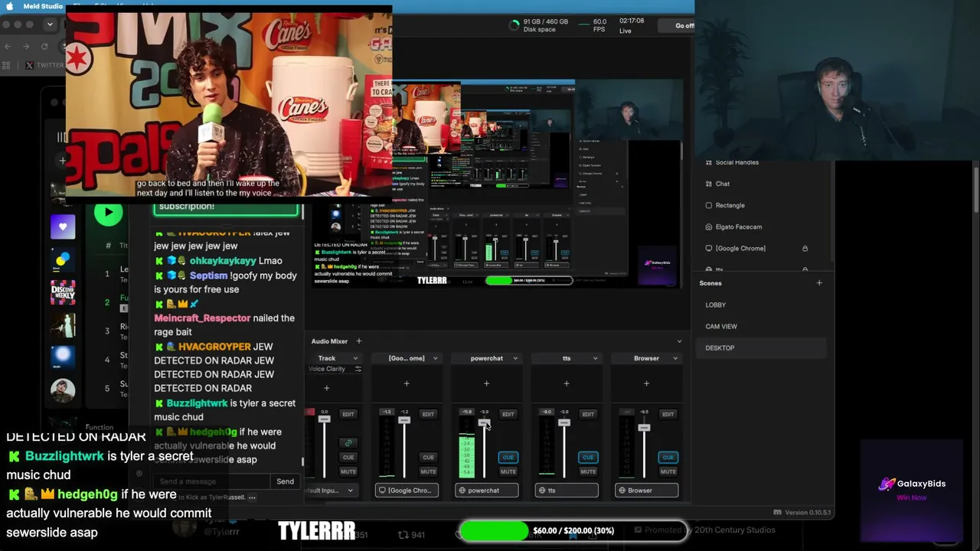Click the Google Chrome layer monitor icon

click(709, 248)
